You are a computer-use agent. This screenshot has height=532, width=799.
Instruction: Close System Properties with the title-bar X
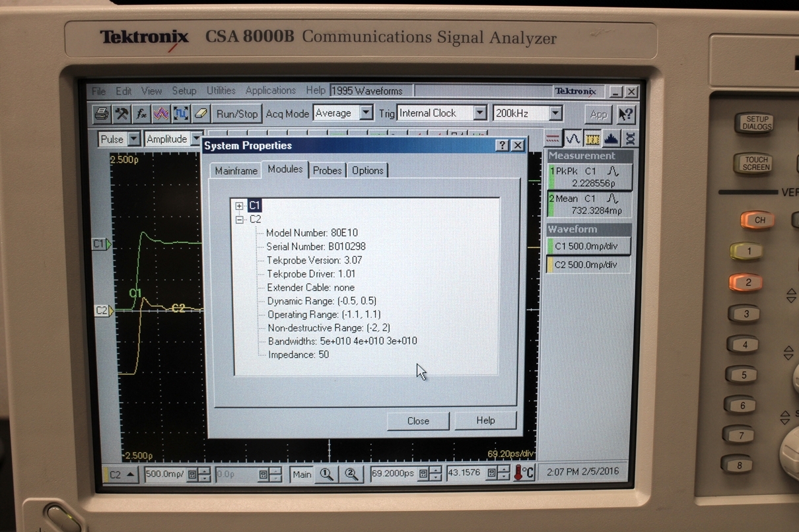tap(518, 146)
